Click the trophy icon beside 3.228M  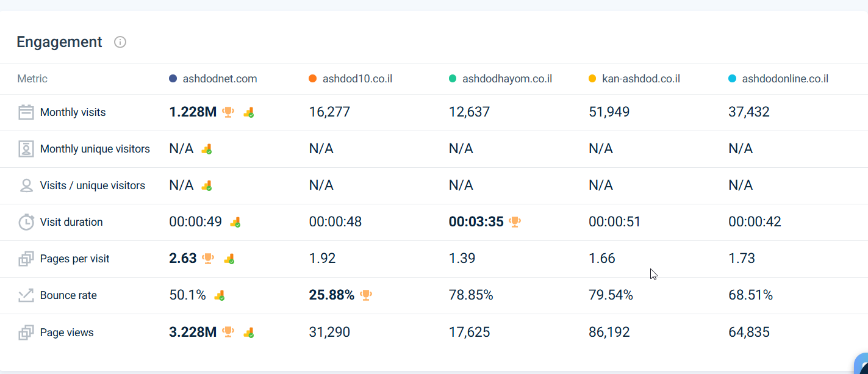tap(228, 333)
